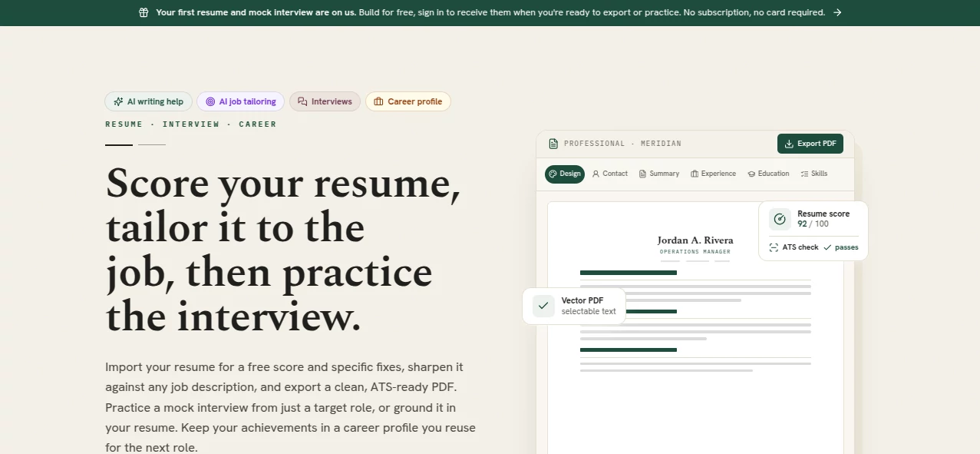The width and height of the screenshot is (980, 454).
Task: Switch to the Education tab
Action: pyautogui.click(x=768, y=174)
